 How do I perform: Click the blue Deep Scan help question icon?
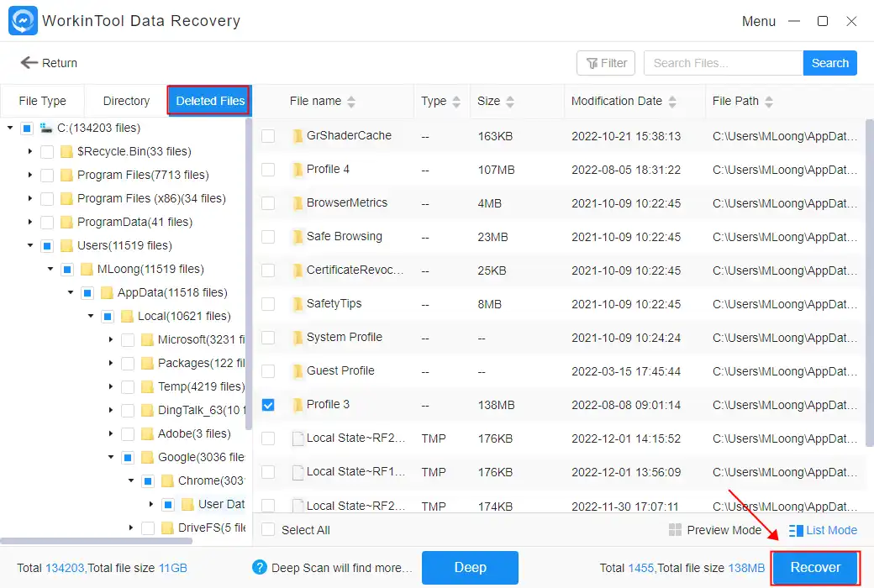pyautogui.click(x=259, y=567)
